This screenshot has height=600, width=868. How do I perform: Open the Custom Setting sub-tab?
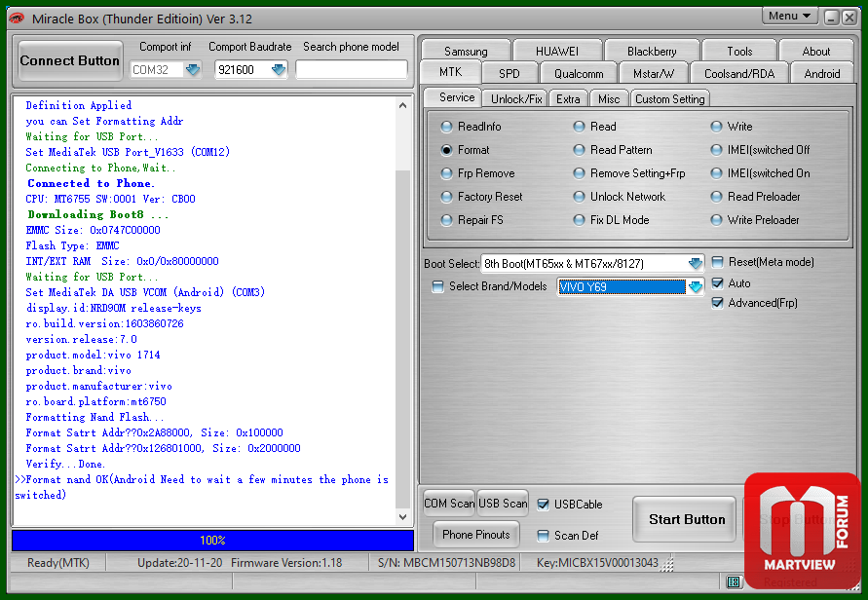(x=670, y=99)
